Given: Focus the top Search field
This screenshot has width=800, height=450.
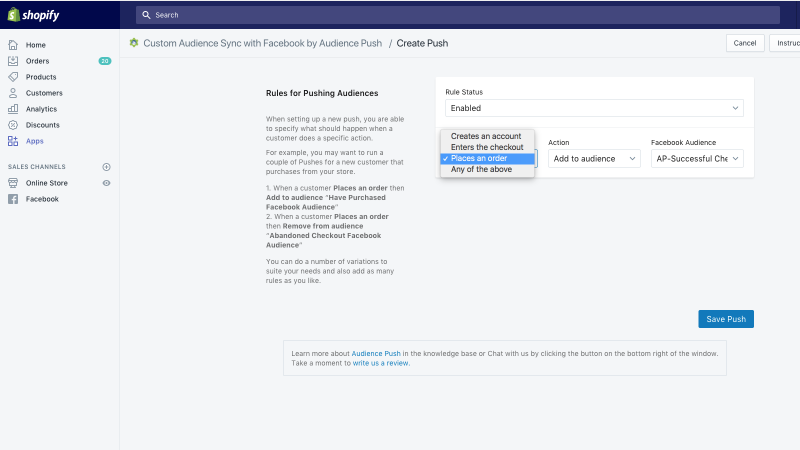Looking at the screenshot, I should [x=458, y=15].
